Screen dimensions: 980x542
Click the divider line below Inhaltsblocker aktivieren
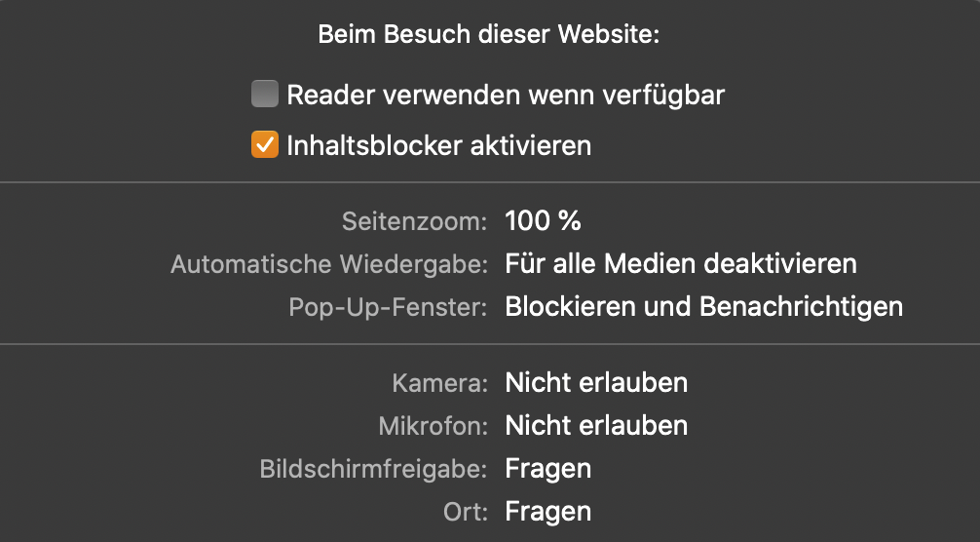[x=489, y=181]
